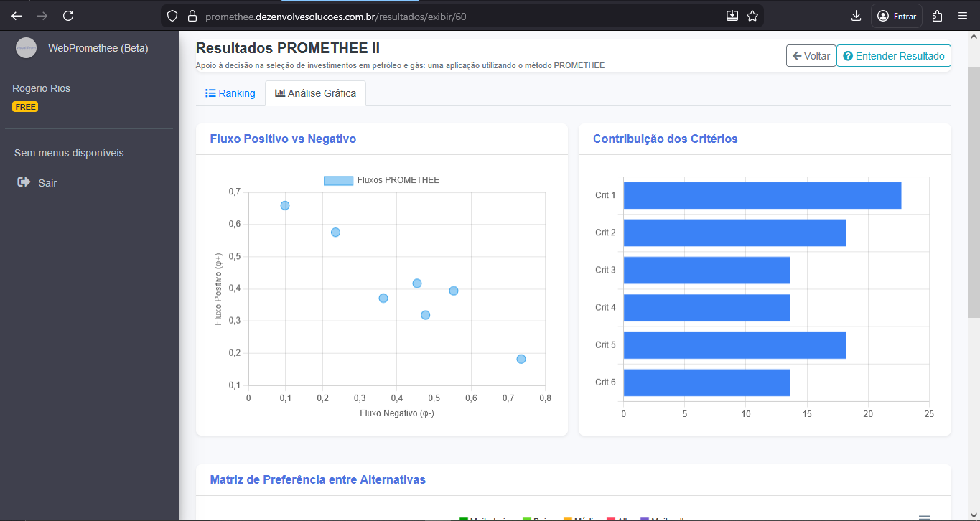
Task: Click the tracking protection shield icon
Action: pyautogui.click(x=172, y=16)
